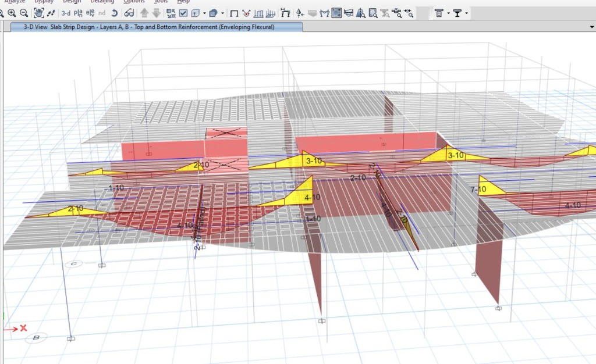Click the red V display loads icon
The height and width of the screenshot is (364, 596).
246,13
